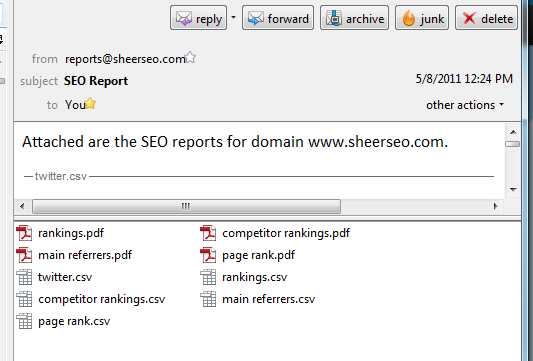Forward this SEO Report email

pyautogui.click(x=278, y=18)
